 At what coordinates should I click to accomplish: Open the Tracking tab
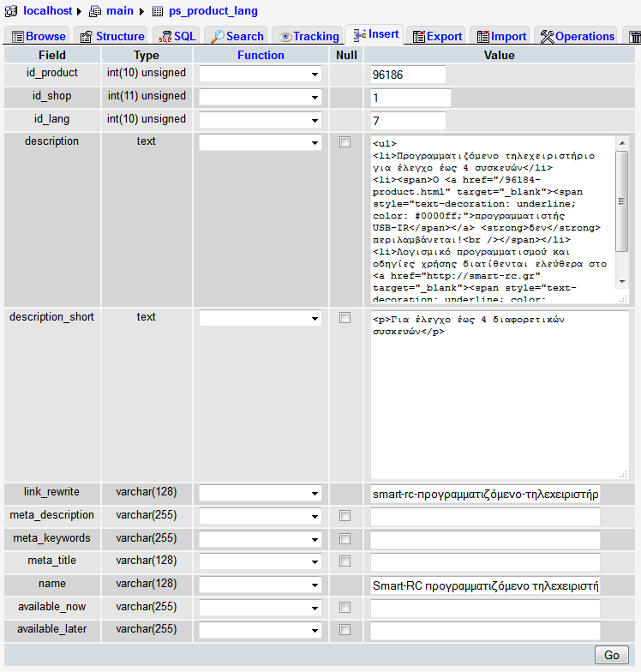[x=309, y=36]
